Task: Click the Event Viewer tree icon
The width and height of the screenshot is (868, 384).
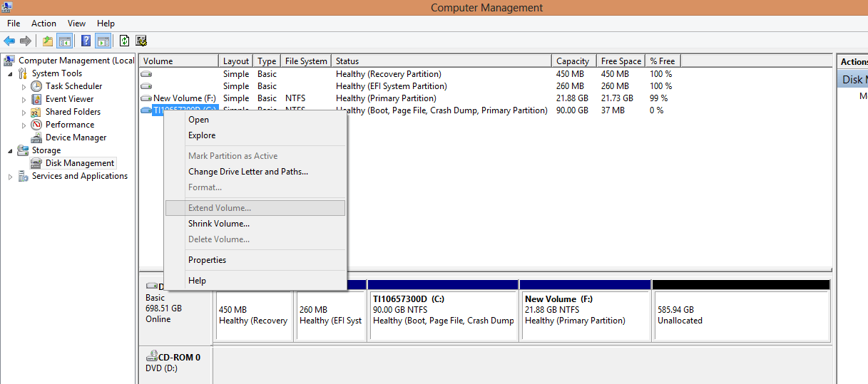Action: point(36,99)
